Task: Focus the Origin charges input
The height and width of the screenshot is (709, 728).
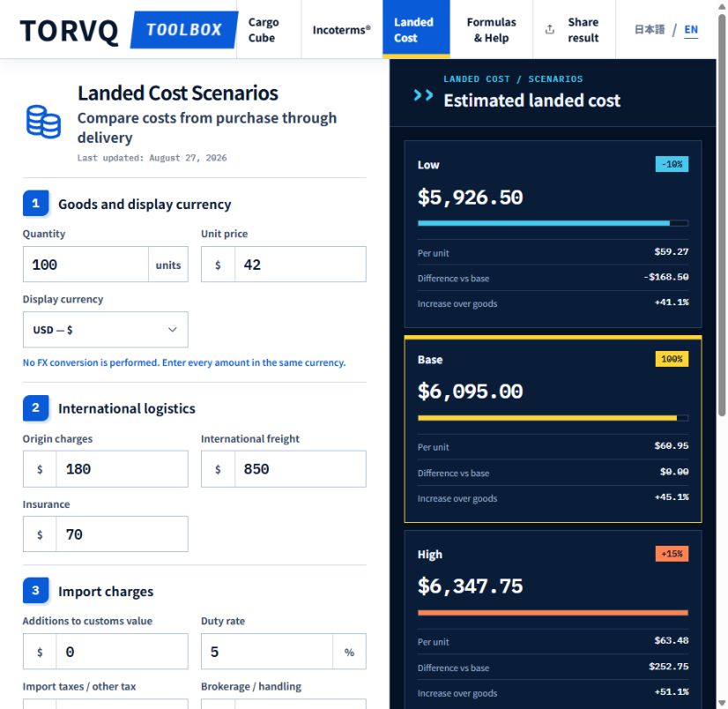Action: 122,469
